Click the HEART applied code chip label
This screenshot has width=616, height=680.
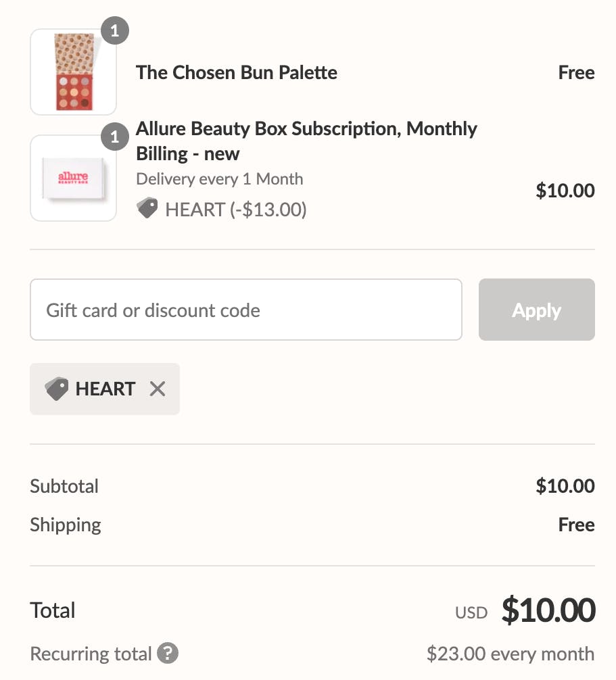(x=105, y=389)
